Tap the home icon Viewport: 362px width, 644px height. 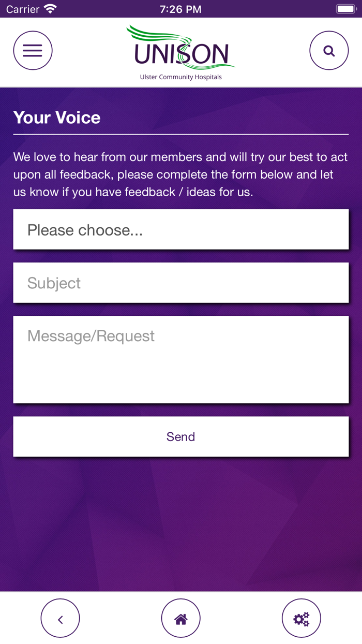coord(180,618)
